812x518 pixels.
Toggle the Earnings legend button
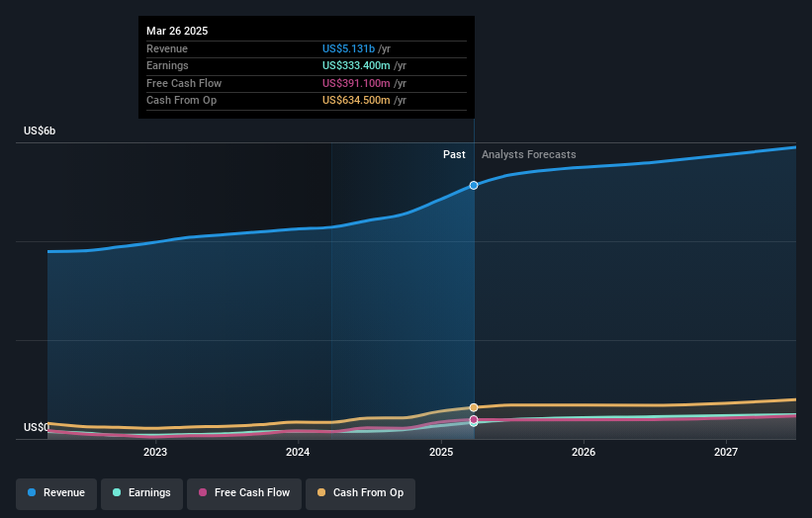[141, 492]
